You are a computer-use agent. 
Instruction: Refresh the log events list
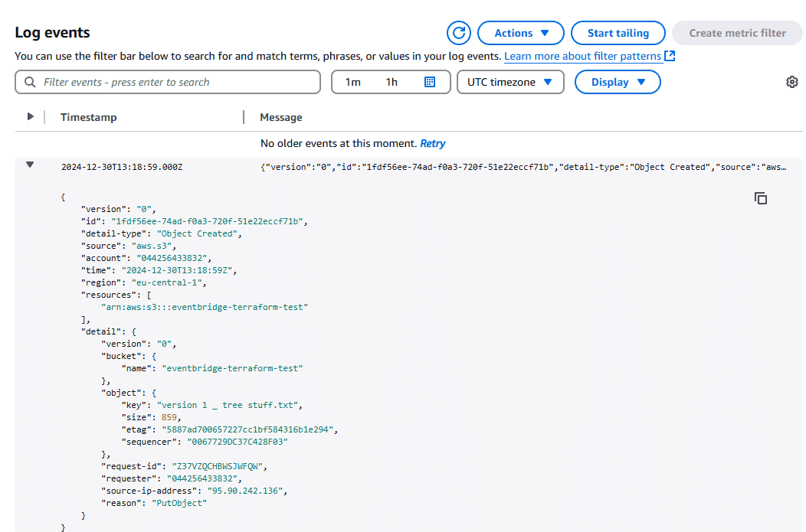pos(458,34)
